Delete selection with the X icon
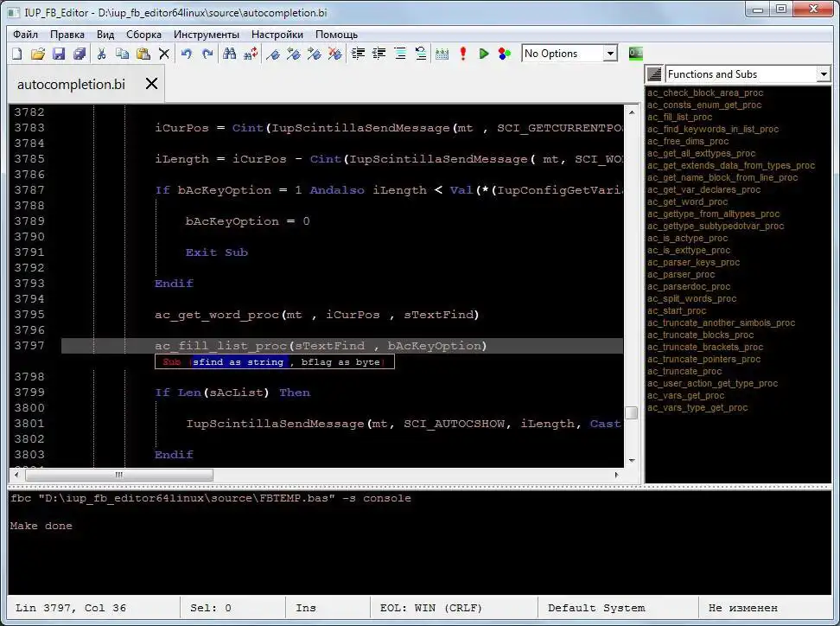Viewport: 840px width, 626px height. pos(164,54)
